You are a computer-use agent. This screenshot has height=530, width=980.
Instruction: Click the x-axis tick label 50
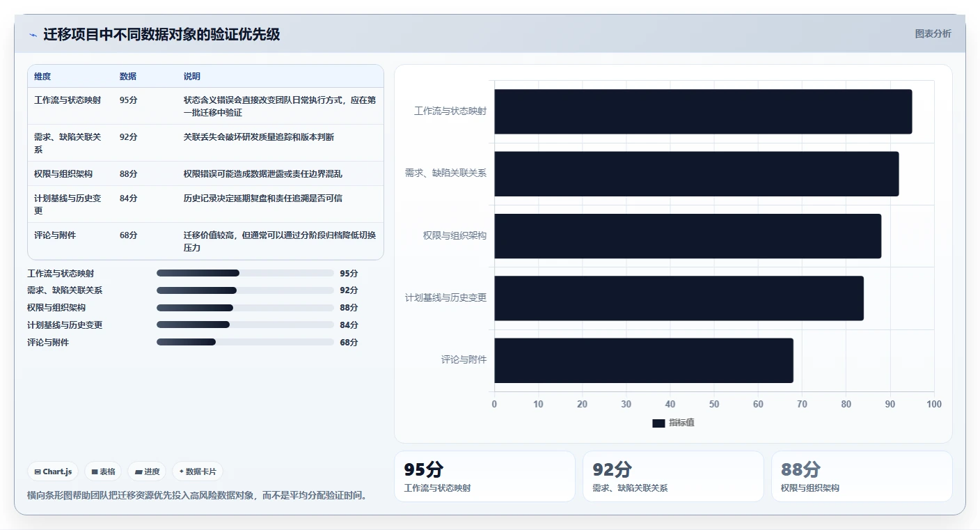714,405
